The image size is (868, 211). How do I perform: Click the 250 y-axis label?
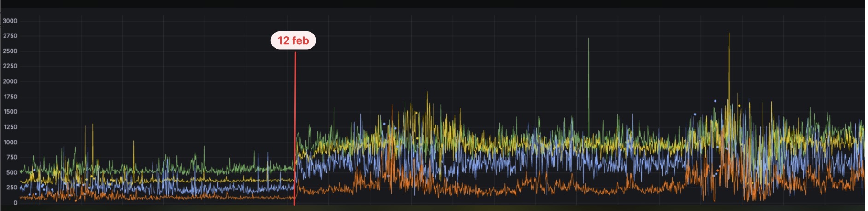[x=12, y=188]
